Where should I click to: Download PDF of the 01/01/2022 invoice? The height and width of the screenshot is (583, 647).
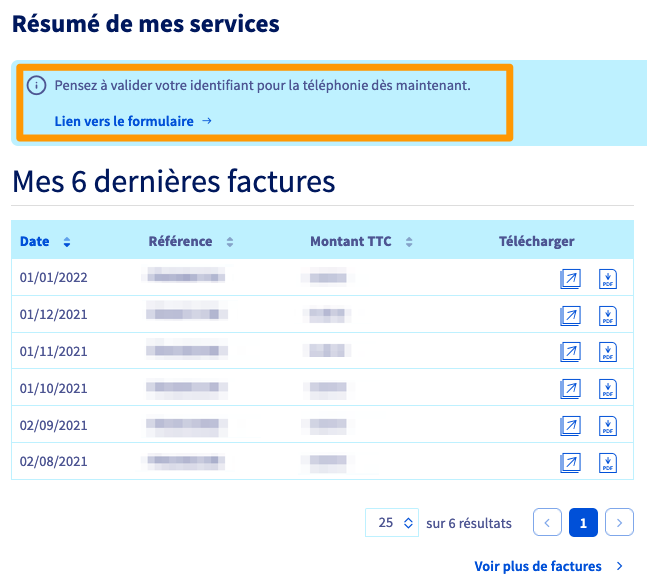[x=607, y=279]
